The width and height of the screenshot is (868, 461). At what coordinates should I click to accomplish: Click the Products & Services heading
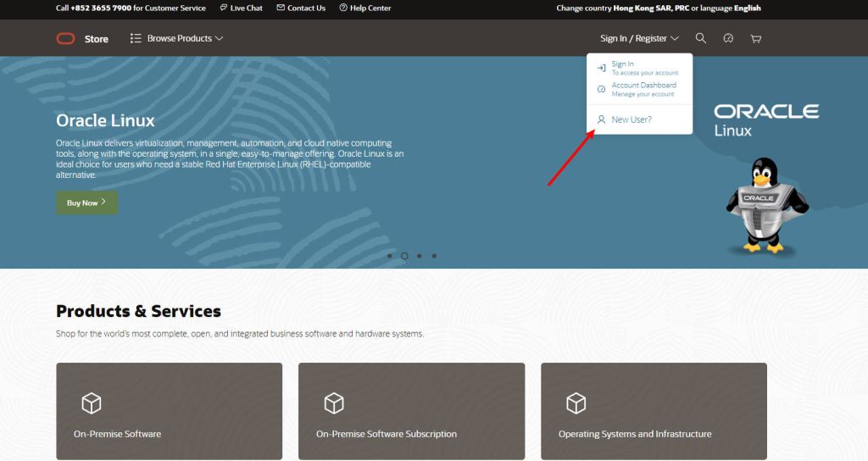(138, 311)
